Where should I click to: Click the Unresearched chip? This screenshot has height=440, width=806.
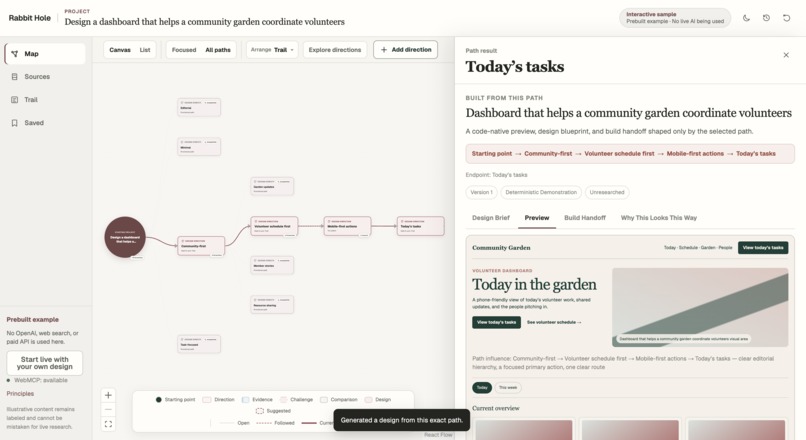(607, 192)
